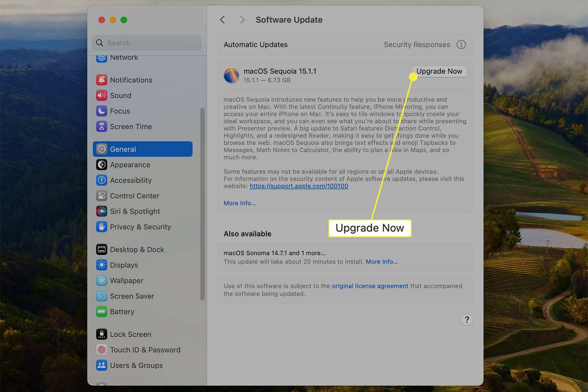The height and width of the screenshot is (392, 588).
Task: Click the Accessibility icon in sidebar
Action: coord(102,180)
